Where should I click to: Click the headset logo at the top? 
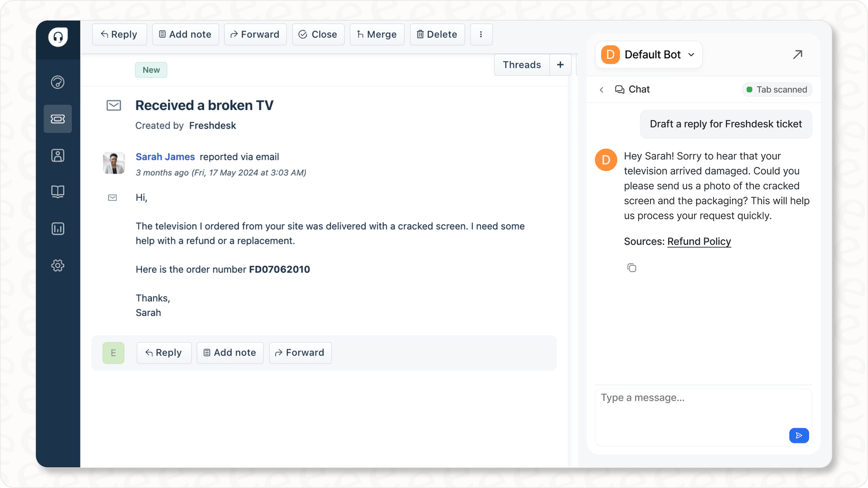pos(57,37)
